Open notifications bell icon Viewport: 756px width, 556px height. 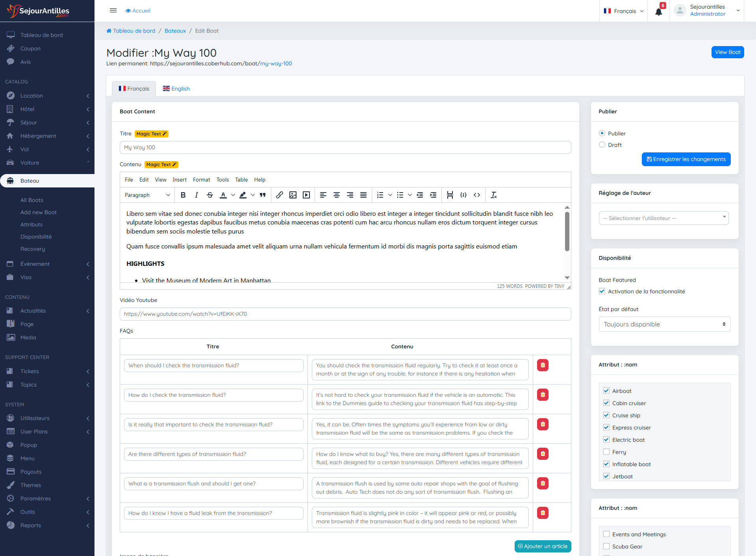(658, 11)
